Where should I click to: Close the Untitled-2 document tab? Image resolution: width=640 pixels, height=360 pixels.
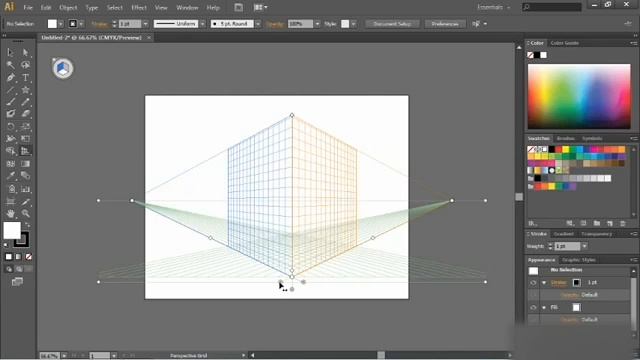[x=149, y=38]
